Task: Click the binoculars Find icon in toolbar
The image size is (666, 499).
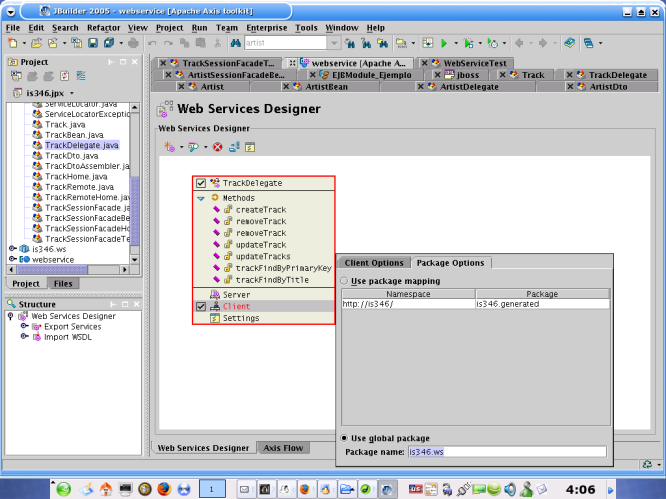Action: 235,44
